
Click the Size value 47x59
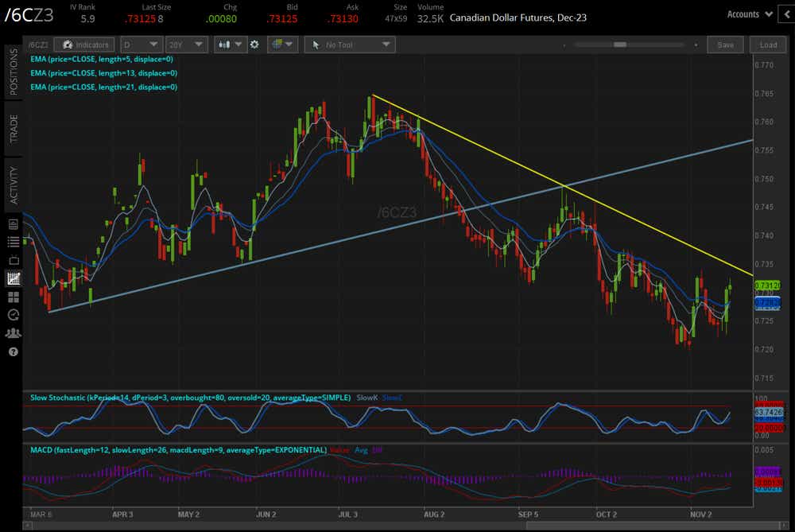[396, 19]
